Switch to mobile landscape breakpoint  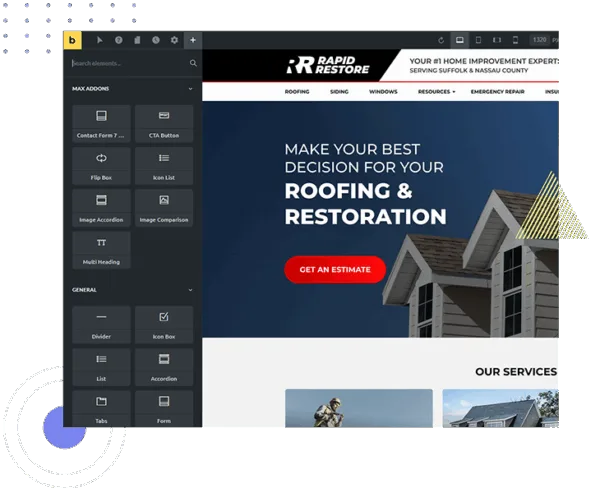coord(497,40)
